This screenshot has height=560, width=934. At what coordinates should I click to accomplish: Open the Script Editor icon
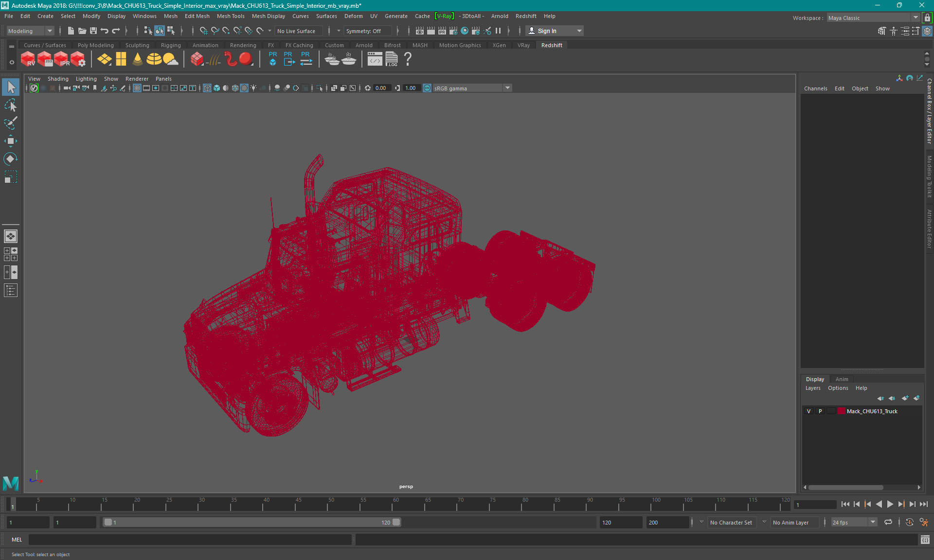[925, 540]
